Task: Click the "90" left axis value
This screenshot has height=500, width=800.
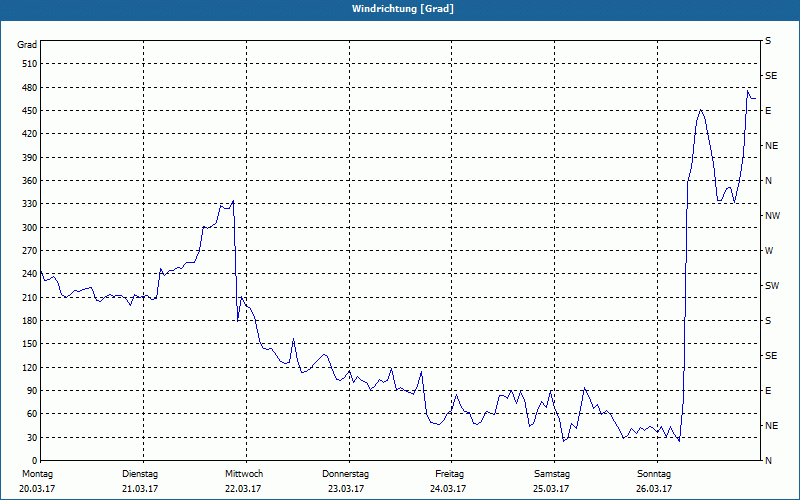Action: tap(31, 391)
